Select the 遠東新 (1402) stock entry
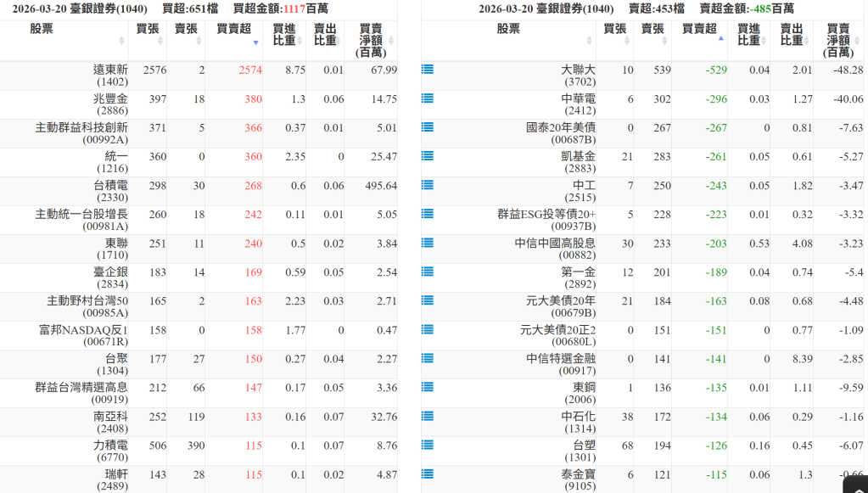 click(110, 76)
